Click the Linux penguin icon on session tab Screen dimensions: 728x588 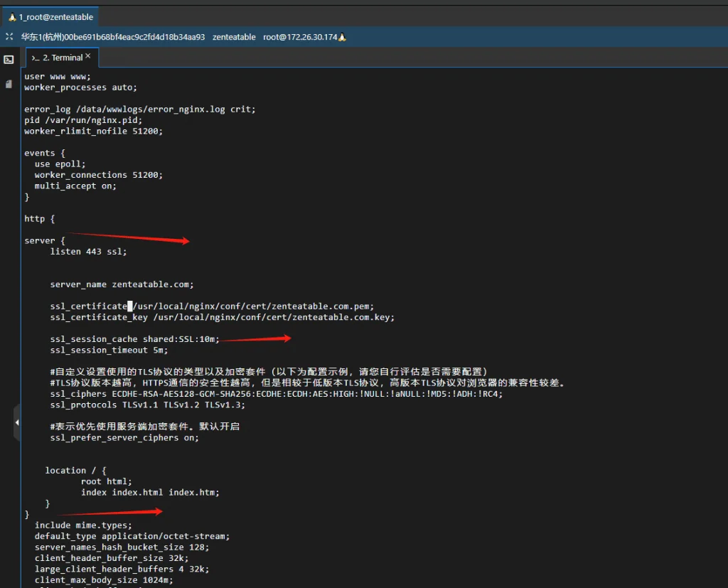(x=13, y=17)
